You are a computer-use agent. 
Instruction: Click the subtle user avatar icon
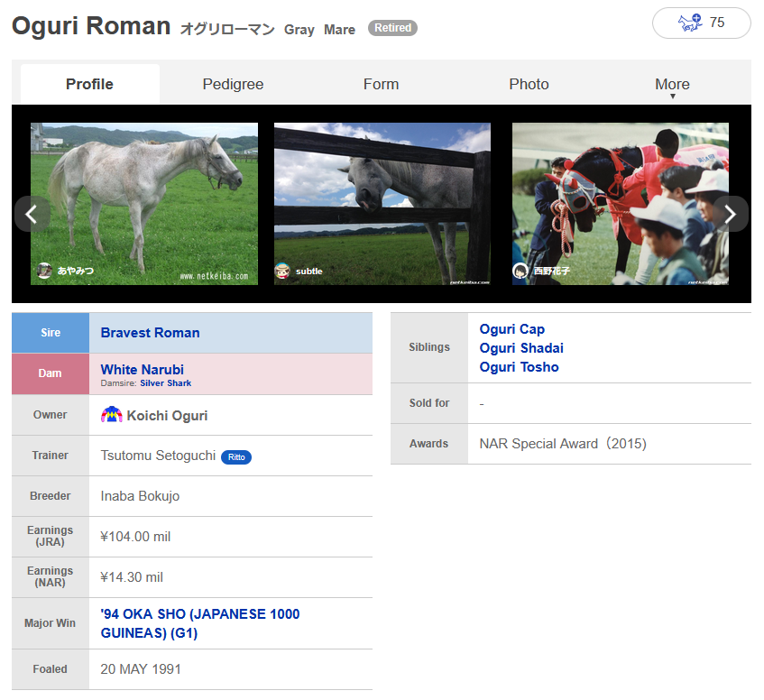(282, 271)
